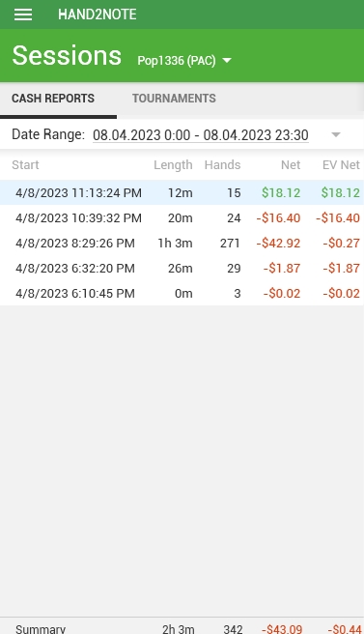364x634 pixels.
Task: Sort by the EV Net column header
Action: [x=341, y=165]
